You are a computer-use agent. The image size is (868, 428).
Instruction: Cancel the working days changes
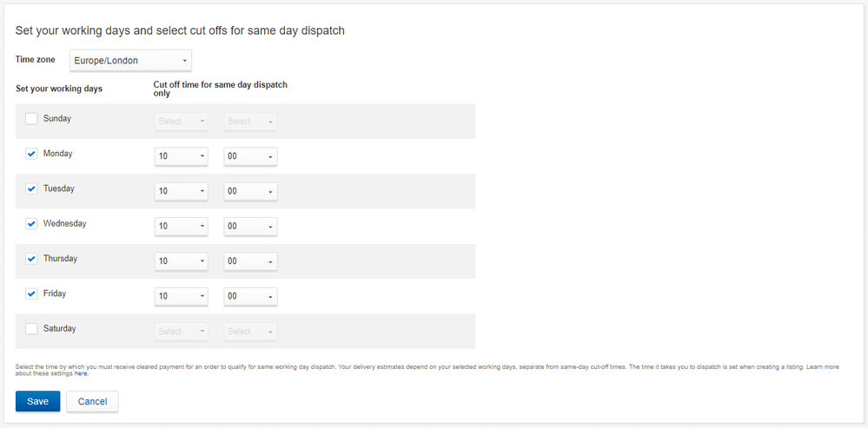coord(92,401)
